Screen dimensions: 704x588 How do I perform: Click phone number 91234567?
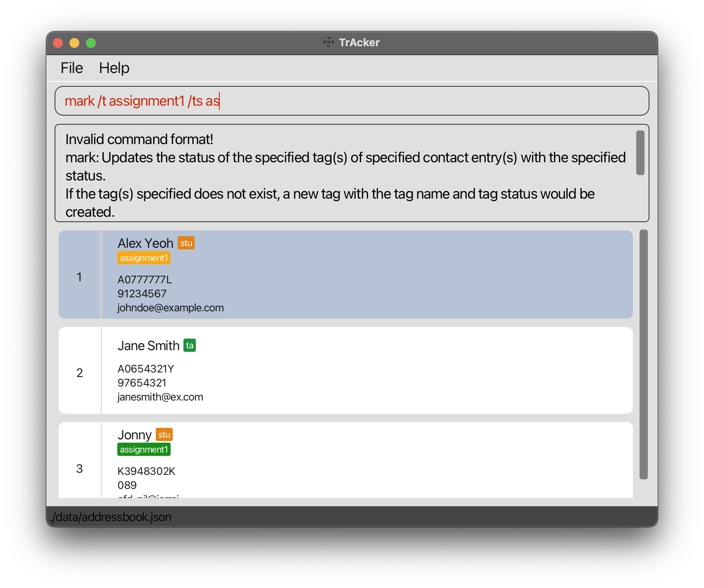(142, 294)
